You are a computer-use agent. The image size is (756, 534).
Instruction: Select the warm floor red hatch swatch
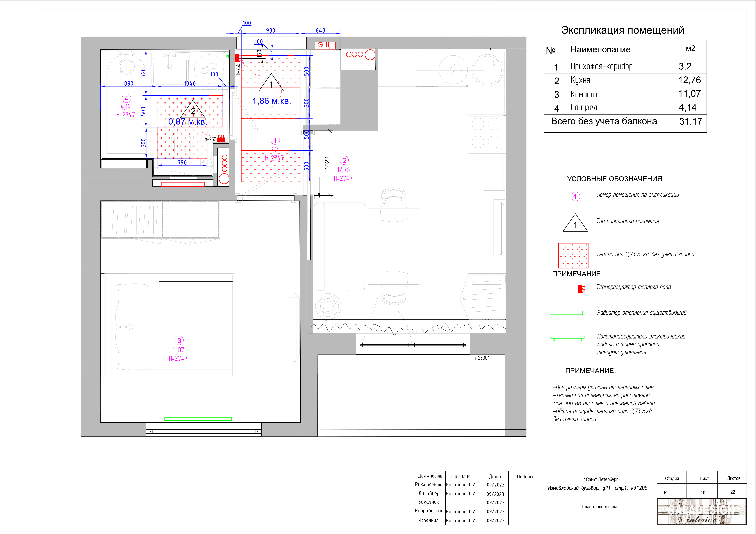point(573,256)
